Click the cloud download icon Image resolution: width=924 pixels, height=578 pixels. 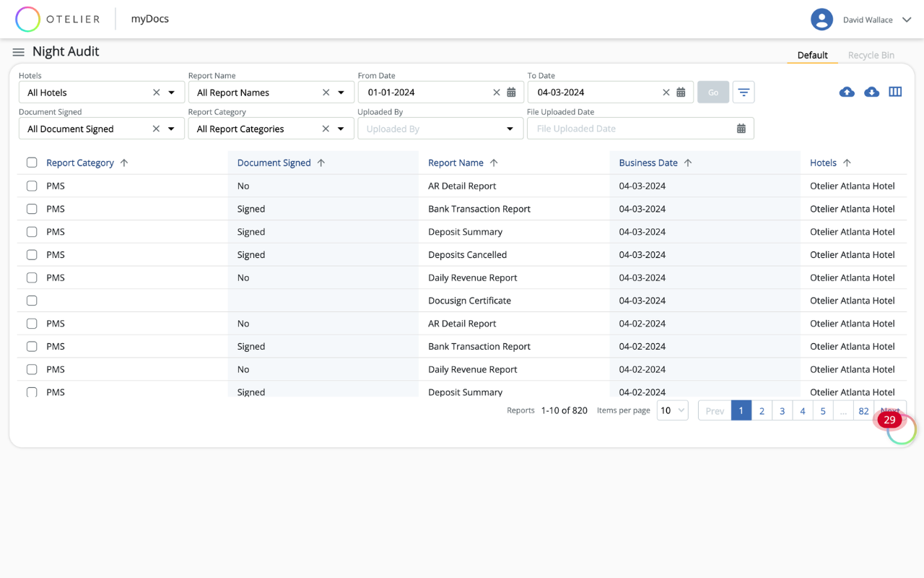[871, 92]
